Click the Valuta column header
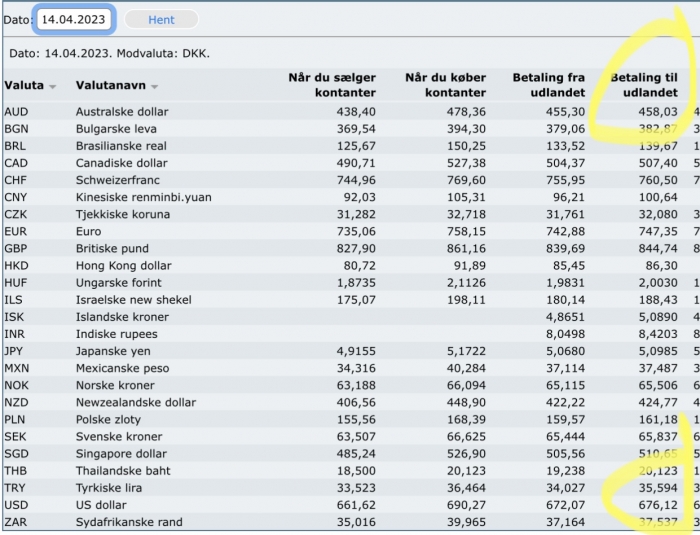Image resolution: width=700 pixels, height=535 pixels. (24, 85)
